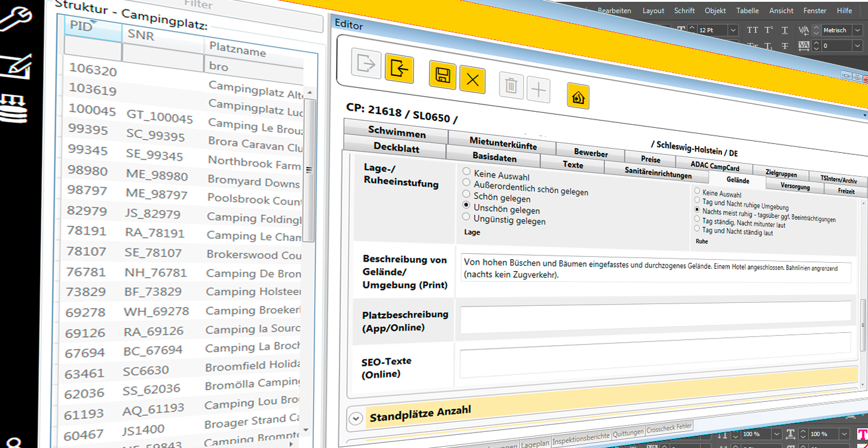Click the greyed-out trash delete icon
Screen dimensions: 868x448
point(511,86)
